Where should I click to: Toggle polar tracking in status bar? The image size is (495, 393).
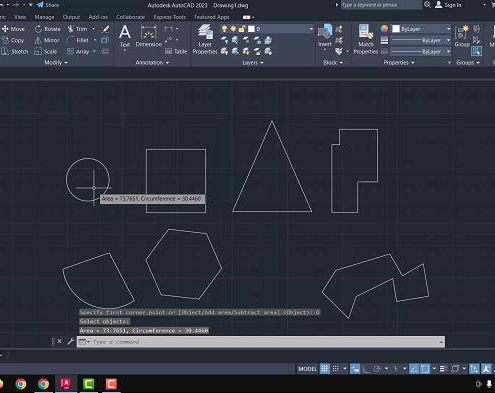(377, 369)
